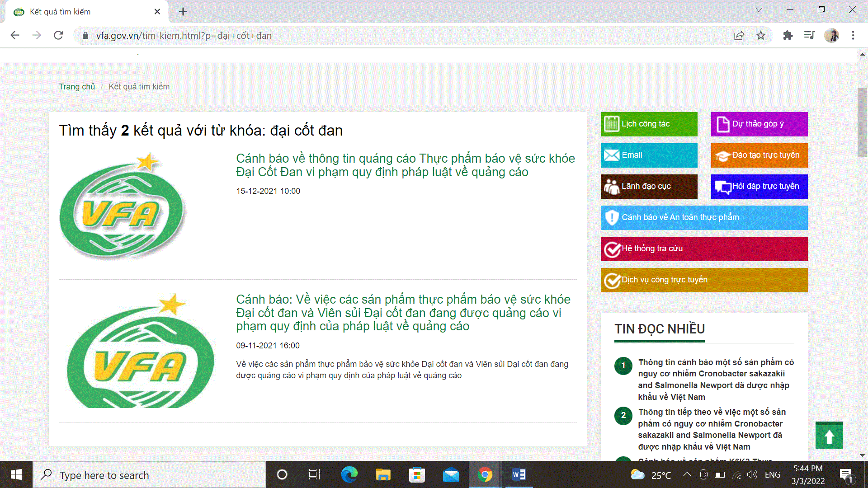Open Cảnh báo về An toàn thực phẩm
This screenshot has width=868, height=488.
[x=704, y=217]
